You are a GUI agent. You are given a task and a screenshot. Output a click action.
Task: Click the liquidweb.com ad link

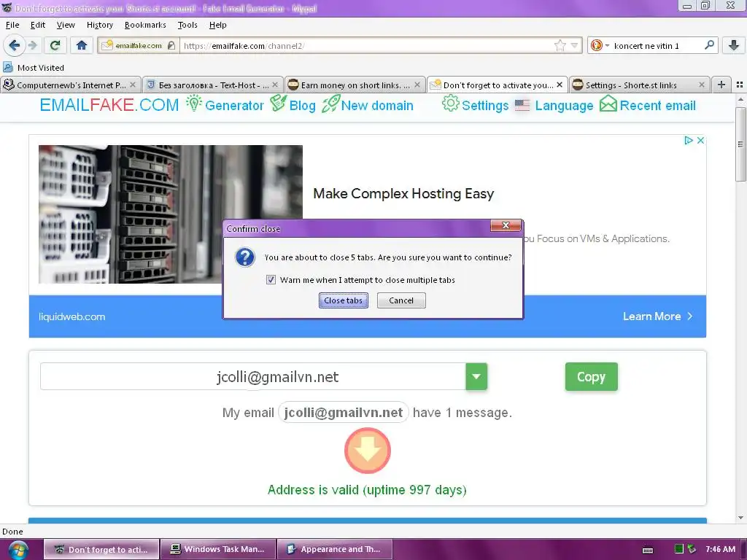[x=72, y=316]
